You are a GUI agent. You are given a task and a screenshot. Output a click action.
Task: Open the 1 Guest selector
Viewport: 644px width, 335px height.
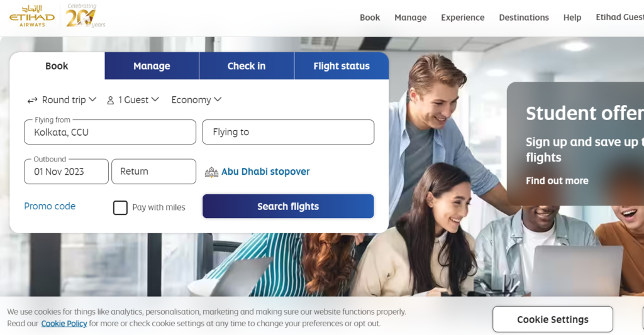[133, 100]
